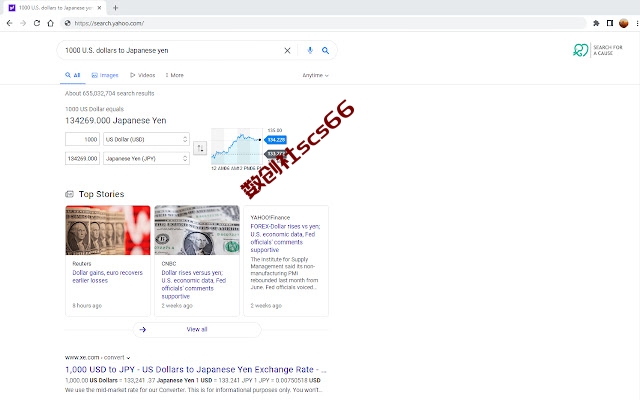Open the browser extensions puzzle icon

(x=596, y=23)
